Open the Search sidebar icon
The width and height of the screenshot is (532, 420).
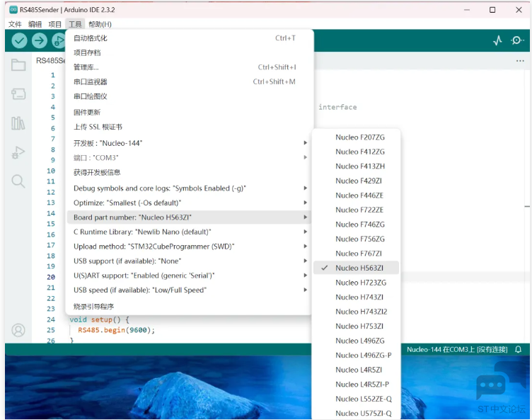[18, 181]
